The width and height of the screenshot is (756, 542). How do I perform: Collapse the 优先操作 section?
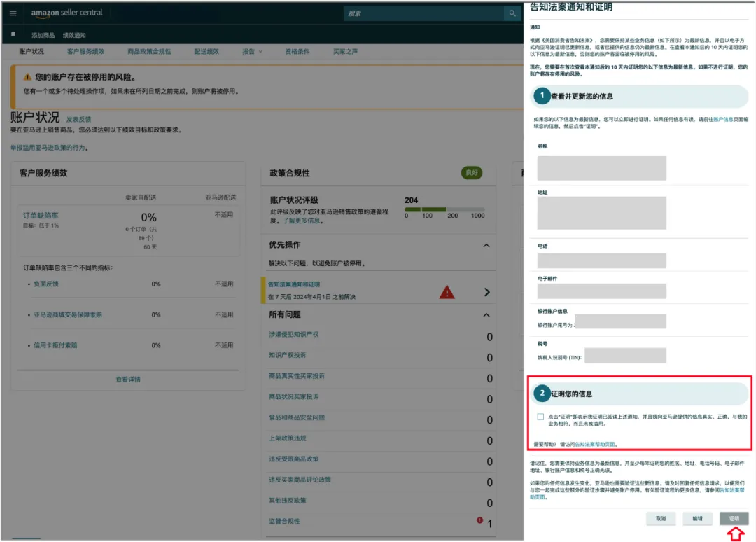click(486, 245)
